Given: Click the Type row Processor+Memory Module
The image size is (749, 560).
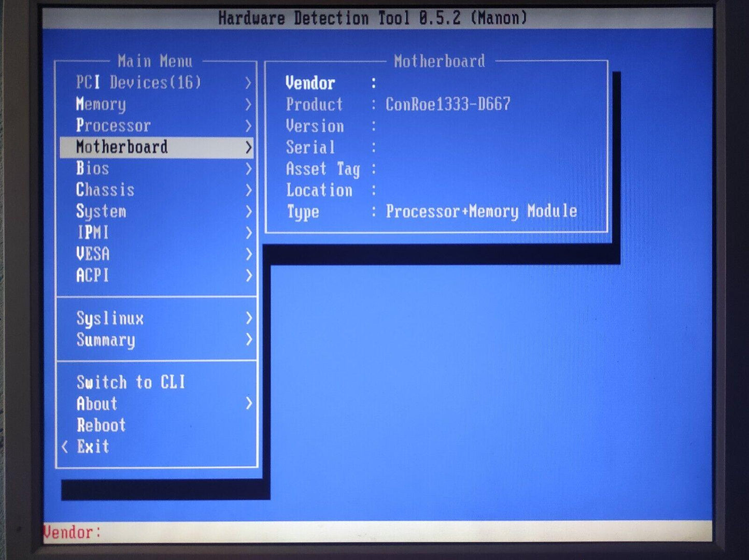Looking at the screenshot, I should point(481,211).
